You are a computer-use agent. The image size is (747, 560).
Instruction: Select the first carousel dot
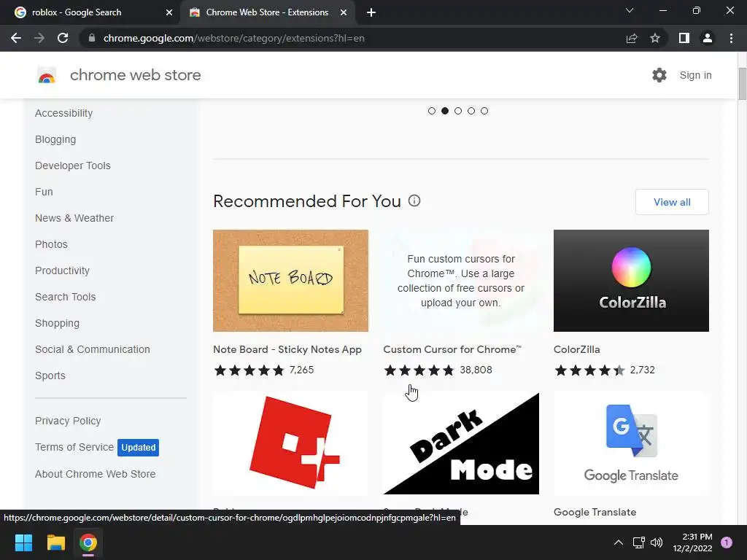[432, 111]
